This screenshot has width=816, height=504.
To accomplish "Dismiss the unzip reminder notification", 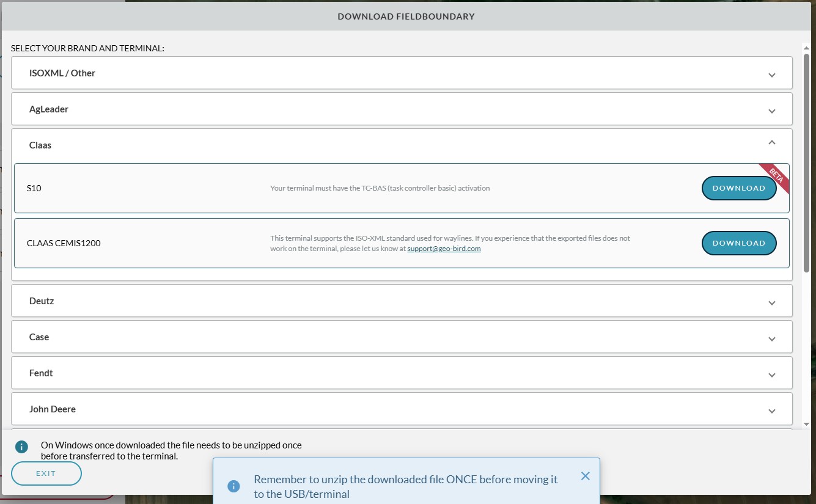I will (585, 476).
